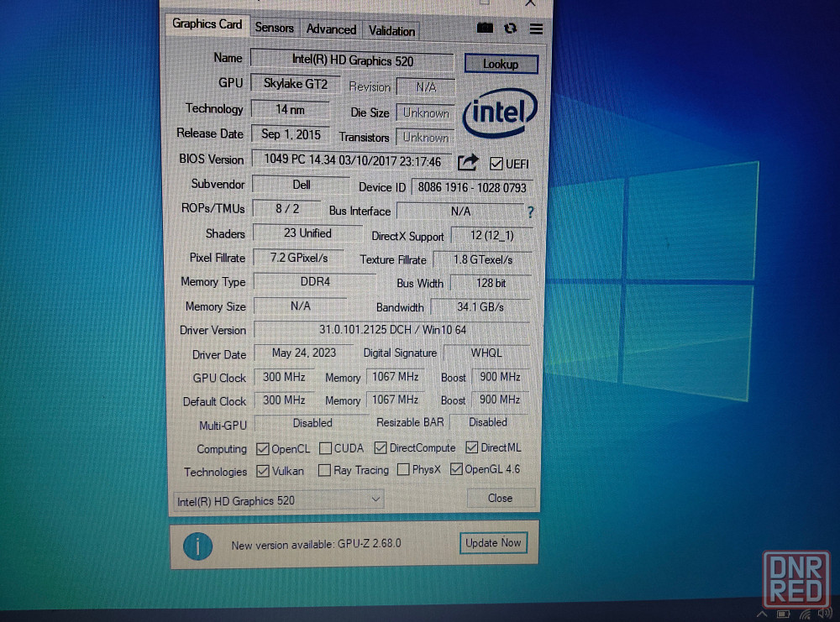Screen dimensions: 840x622
Task: Click the DirectX Support value 12 (12_1)
Action: [x=491, y=236]
